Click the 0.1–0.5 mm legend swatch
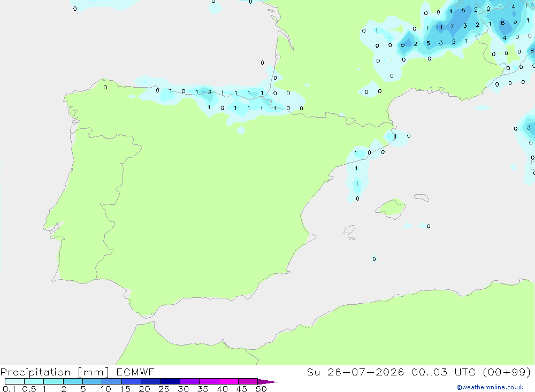Screen dimensions: 535x392 (14, 381)
